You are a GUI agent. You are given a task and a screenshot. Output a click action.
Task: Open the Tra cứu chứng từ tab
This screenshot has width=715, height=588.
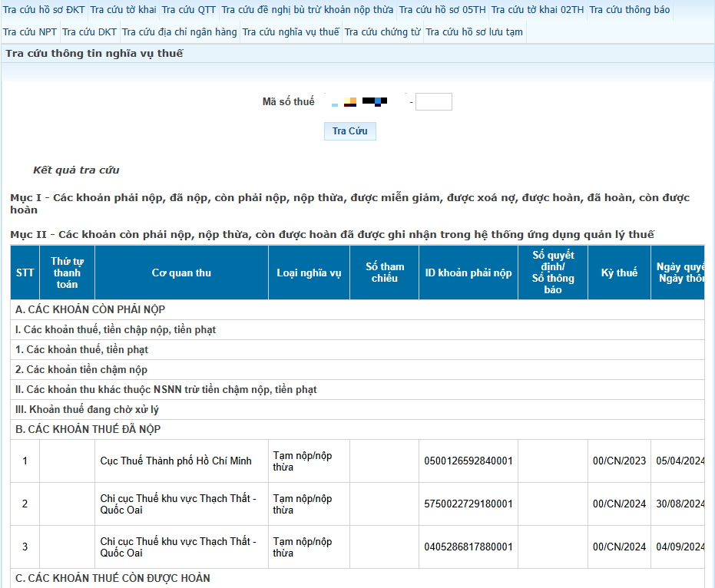point(382,32)
